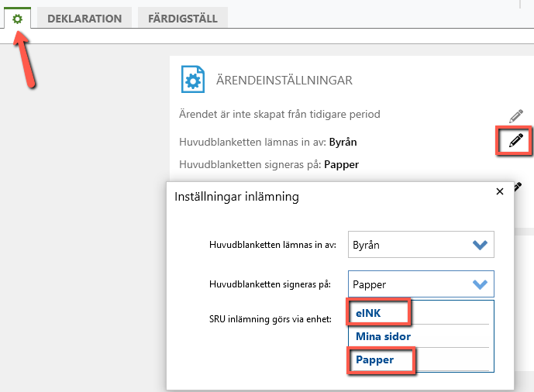The image size is (534, 392).
Task: Close the Inställningar inlämning dialog
Action: [500, 191]
